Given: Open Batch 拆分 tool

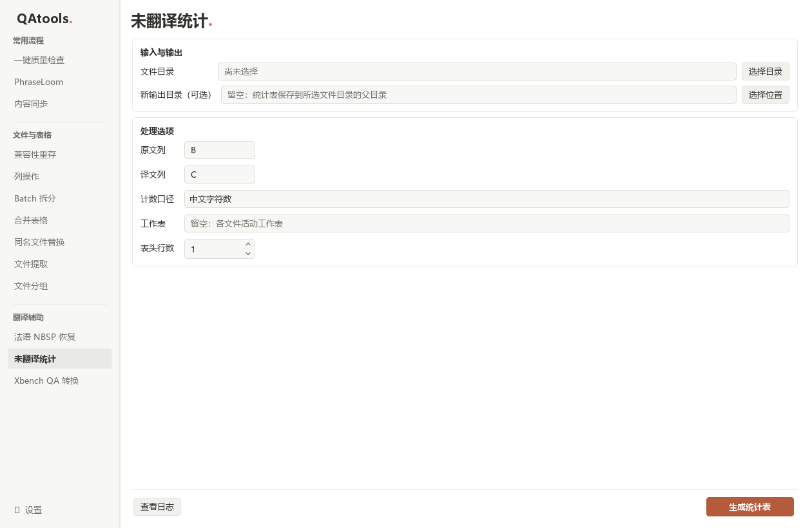Looking at the screenshot, I should click(60, 198).
